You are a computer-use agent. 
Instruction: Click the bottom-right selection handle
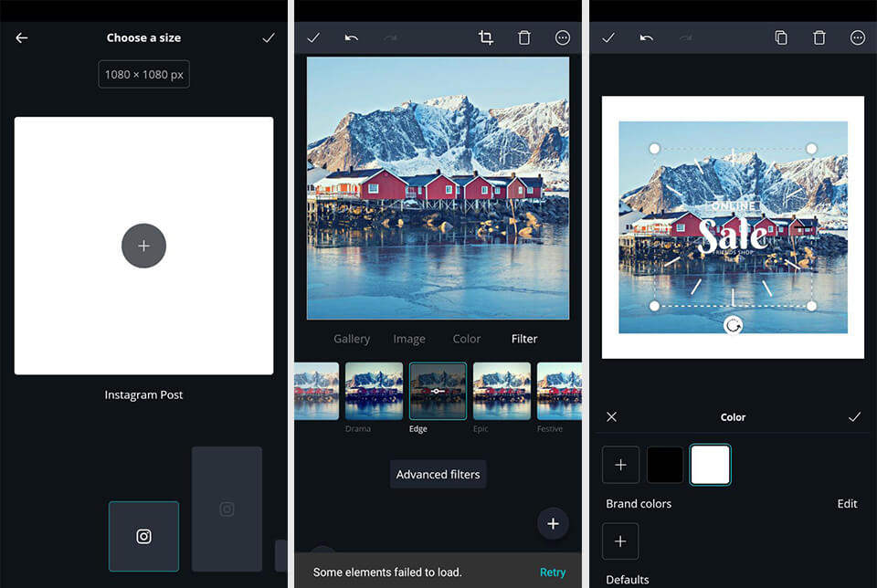tap(811, 306)
